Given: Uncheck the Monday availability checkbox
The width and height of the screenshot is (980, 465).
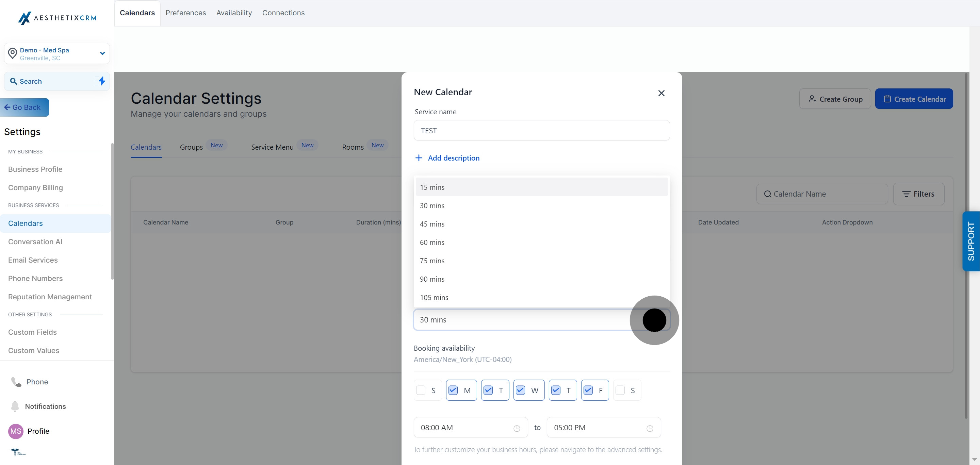Looking at the screenshot, I should pos(453,390).
